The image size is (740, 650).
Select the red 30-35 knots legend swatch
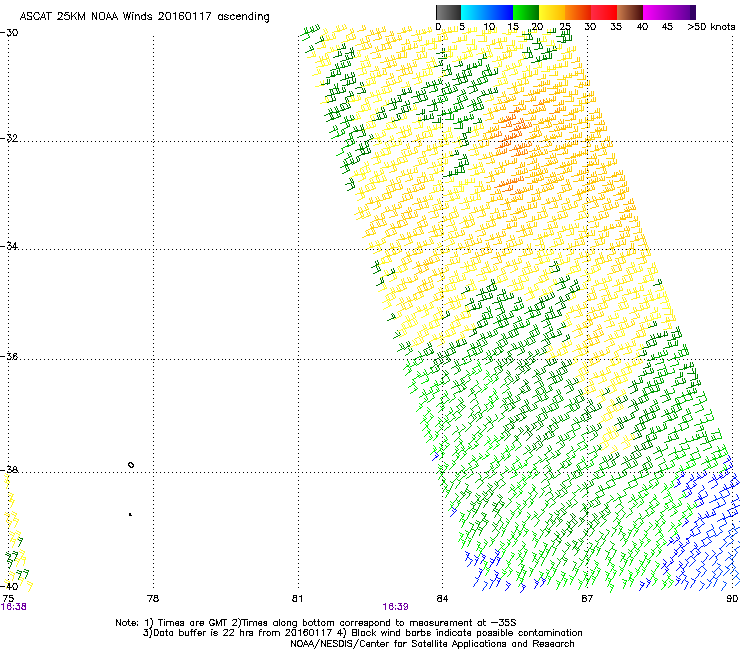tap(604, 12)
